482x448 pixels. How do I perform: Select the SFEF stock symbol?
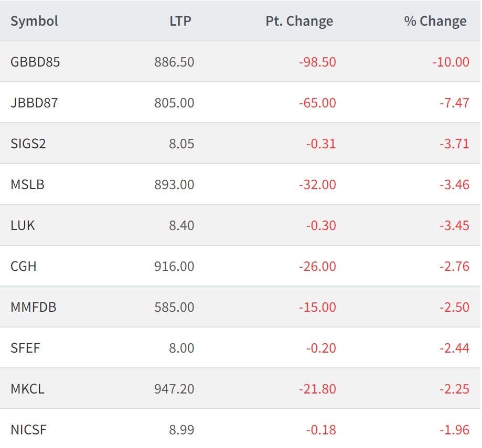pos(25,348)
